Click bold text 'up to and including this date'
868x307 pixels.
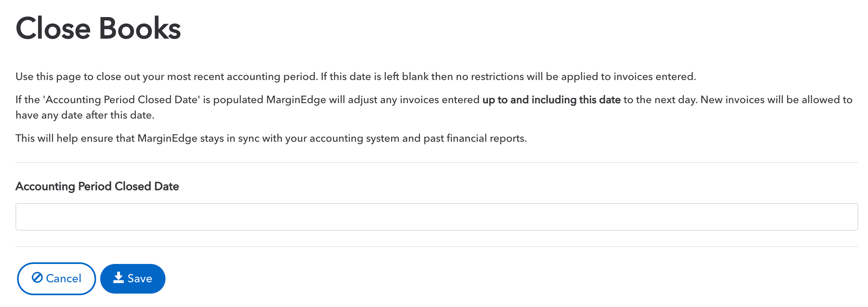(x=551, y=100)
